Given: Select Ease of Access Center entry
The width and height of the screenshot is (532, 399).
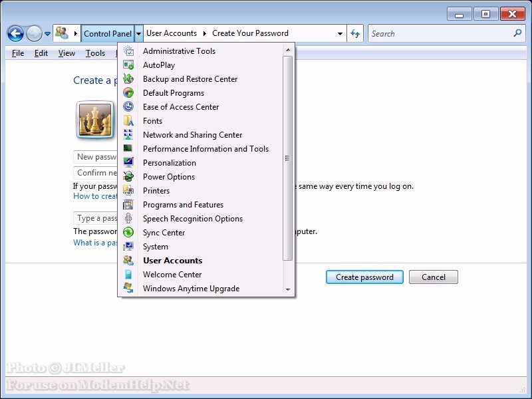Looking at the screenshot, I should pyautogui.click(x=181, y=106).
